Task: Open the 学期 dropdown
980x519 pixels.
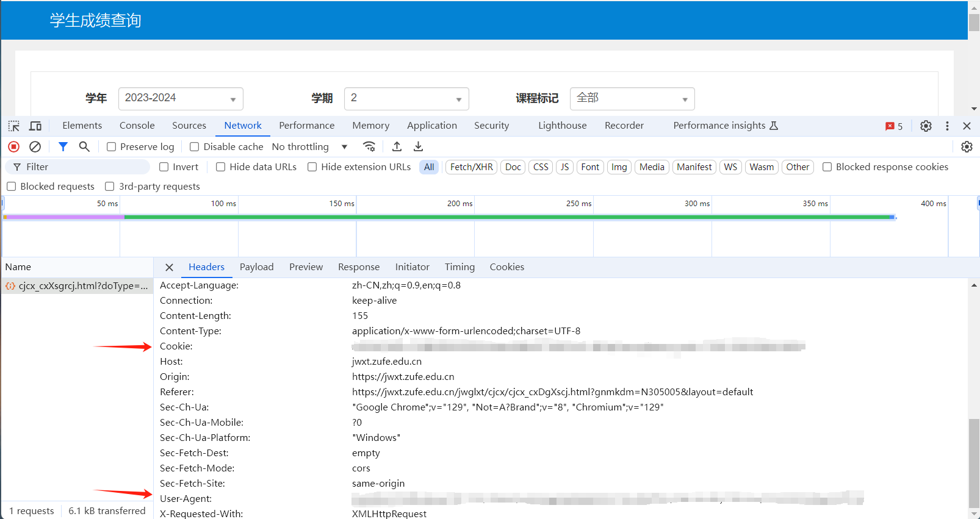Action: [x=406, y=99]
